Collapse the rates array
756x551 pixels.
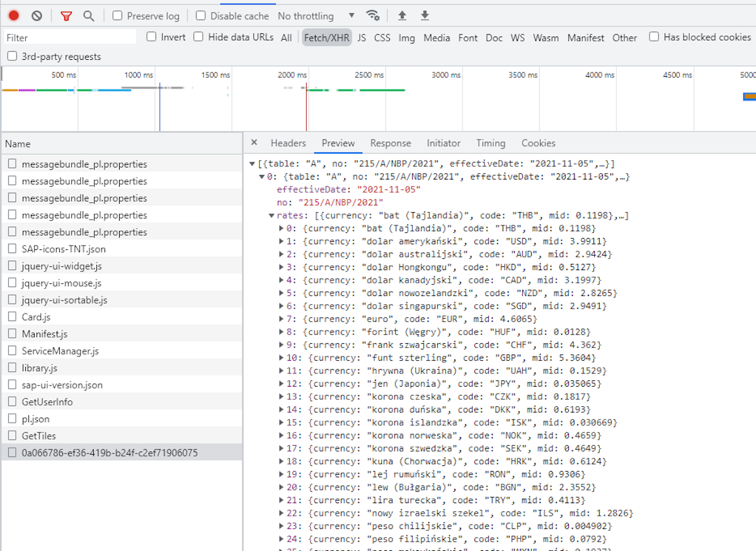[272, 215]
